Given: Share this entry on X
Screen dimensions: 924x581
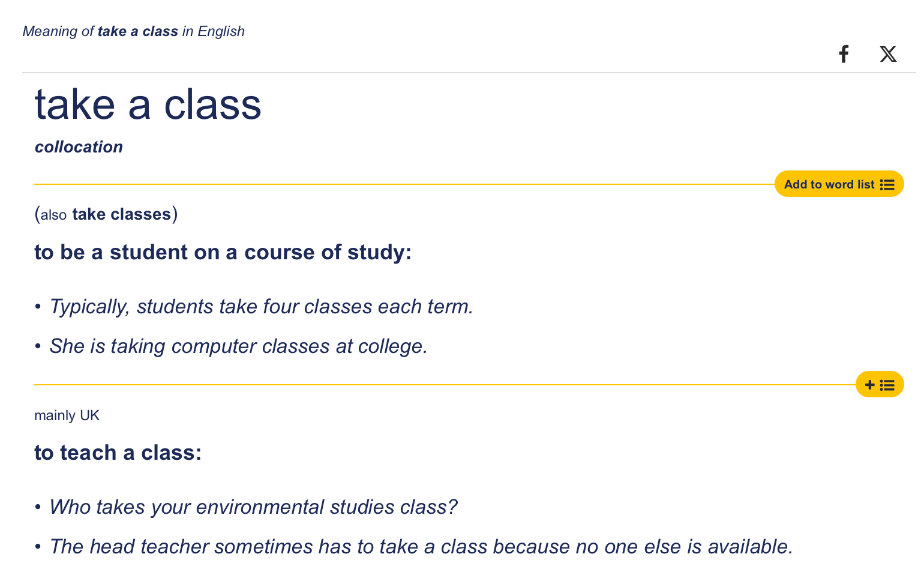Looking at the screenshot, I should [888, 54].
